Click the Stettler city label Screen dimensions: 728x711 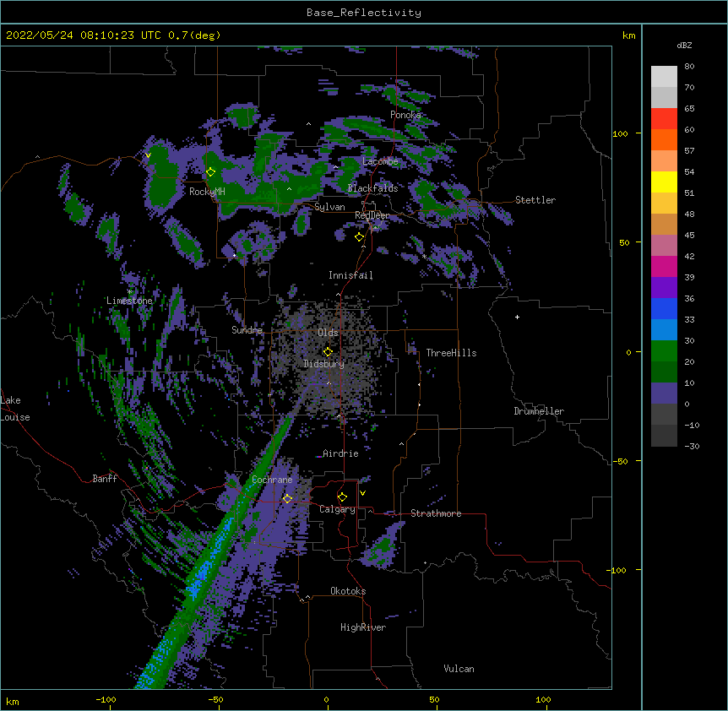[535, 200]
